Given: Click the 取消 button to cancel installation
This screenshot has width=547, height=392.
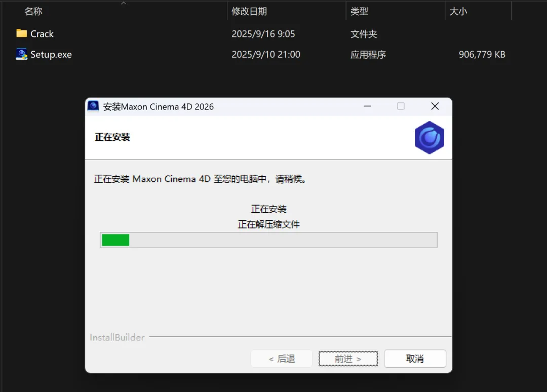Looking at the screenshot, I should point(415,359).
